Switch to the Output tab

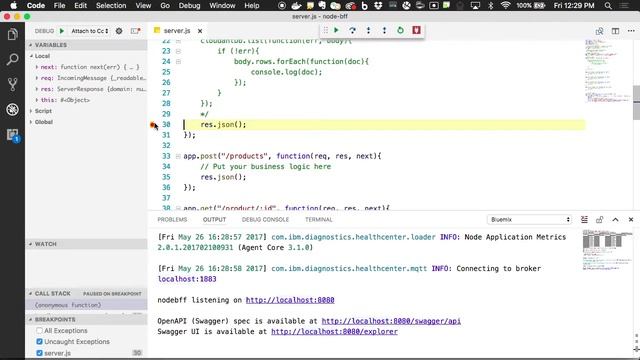[214, 220]
